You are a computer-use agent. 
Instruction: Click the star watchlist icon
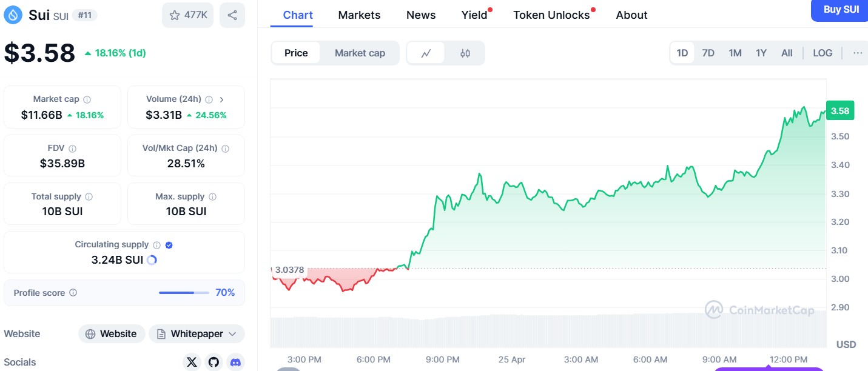point(175,15)
